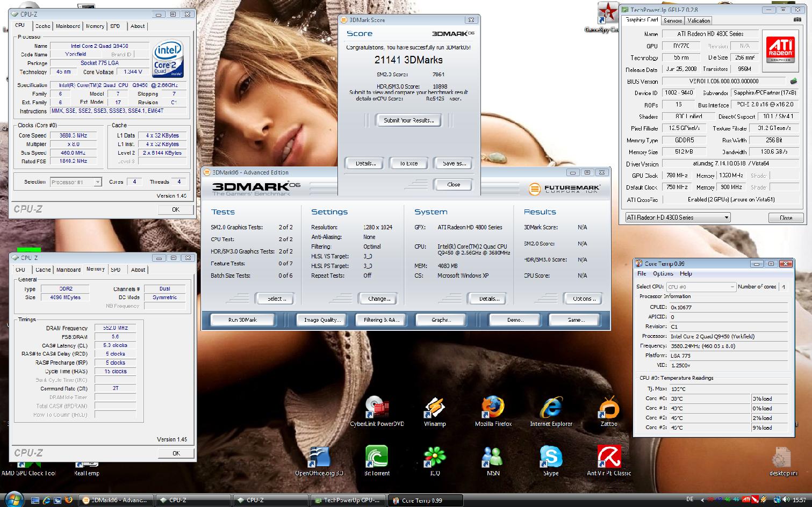The height and width of the screenshot is (507, 812).
Task: Click ATI tray icon in system tray
Action: coord(746,499)
